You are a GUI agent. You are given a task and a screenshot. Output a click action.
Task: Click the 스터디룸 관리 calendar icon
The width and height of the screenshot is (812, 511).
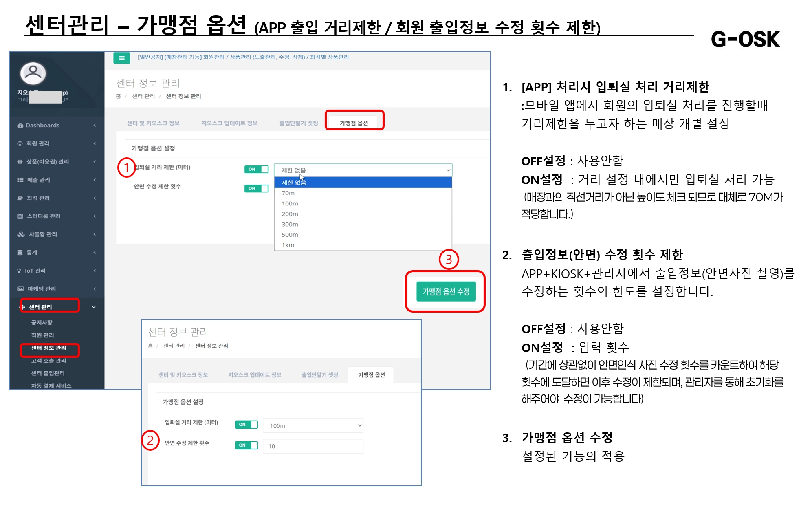[x=20, y=216]
